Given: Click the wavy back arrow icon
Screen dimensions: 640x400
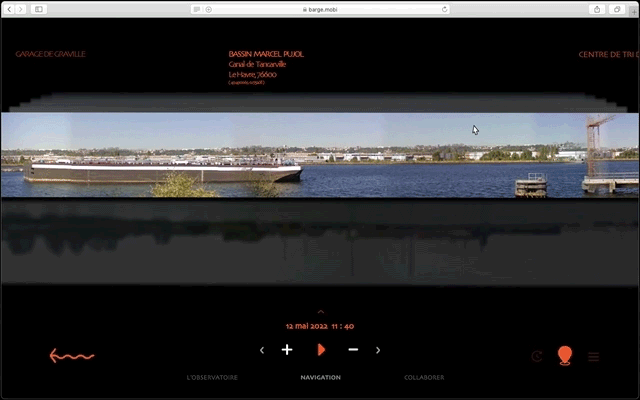Looking at the screenshot, I should pos(72,355).
